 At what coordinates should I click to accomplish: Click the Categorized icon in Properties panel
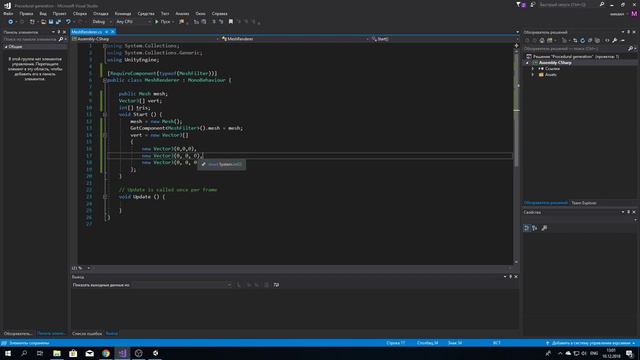(527, 228)
